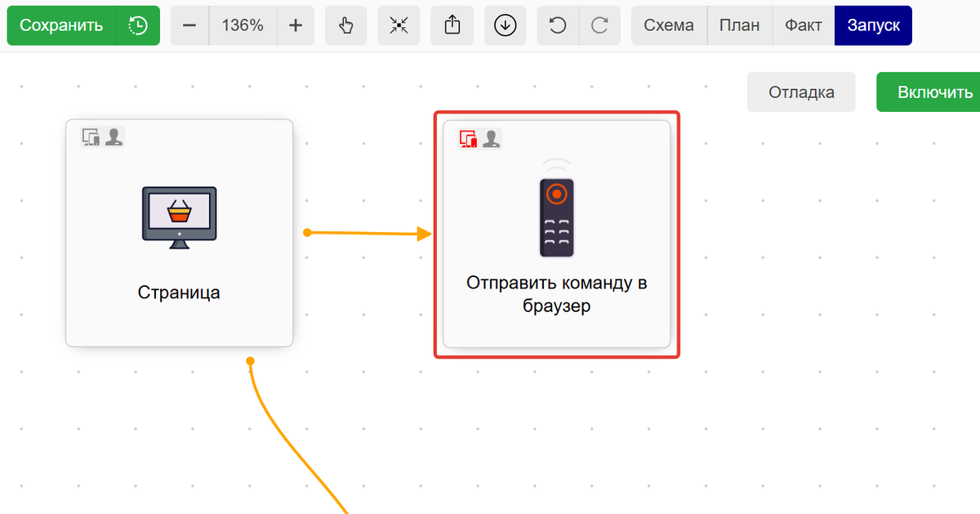Zoom out with the minus button
Viewport: 980px width, 514px height.
[189, 25]
